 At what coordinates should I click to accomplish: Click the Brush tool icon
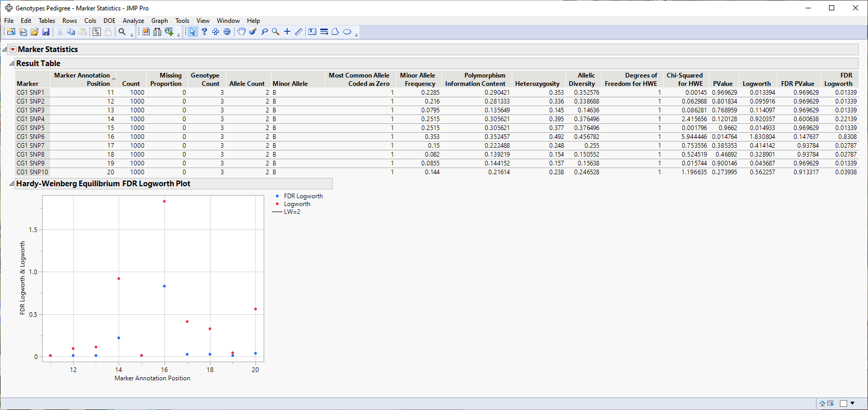pyautogui.click(x=253, y=32)
